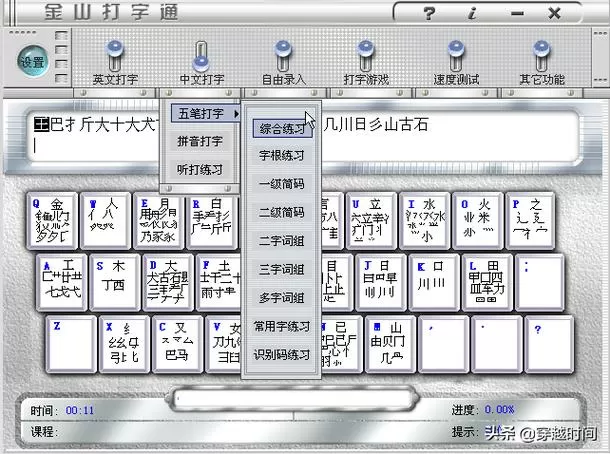Click the A 工 keyboard key

61,282
